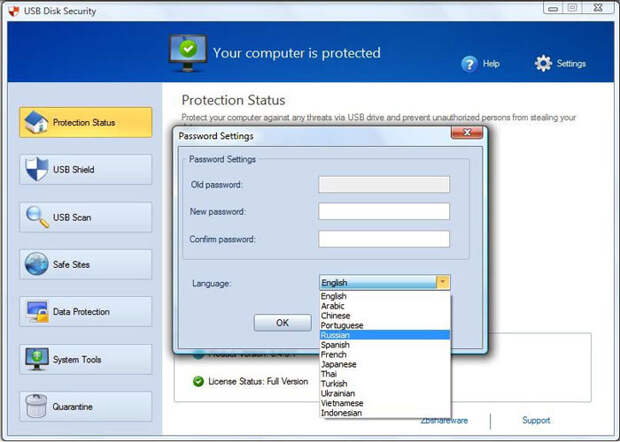Click the New password field
620x442 pixels.
384,212
